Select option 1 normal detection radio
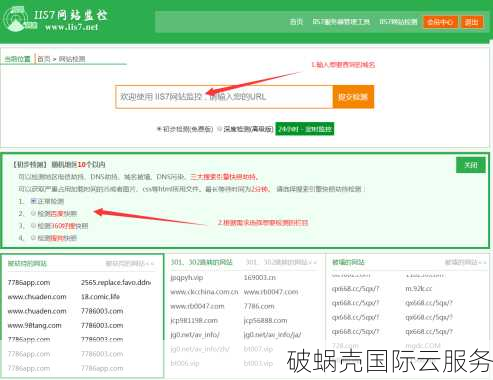The height and width of the screenshot is (380, 493). tap(33, 201)
